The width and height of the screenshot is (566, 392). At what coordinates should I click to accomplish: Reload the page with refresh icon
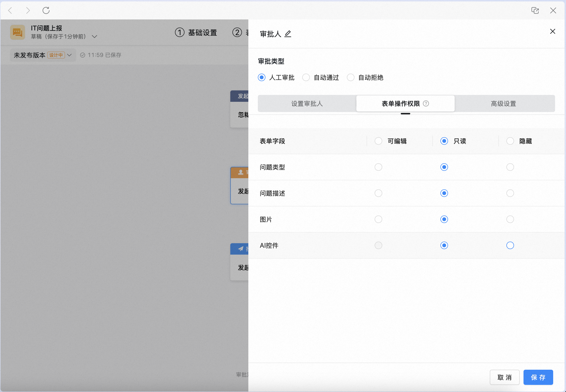(46, 10)
